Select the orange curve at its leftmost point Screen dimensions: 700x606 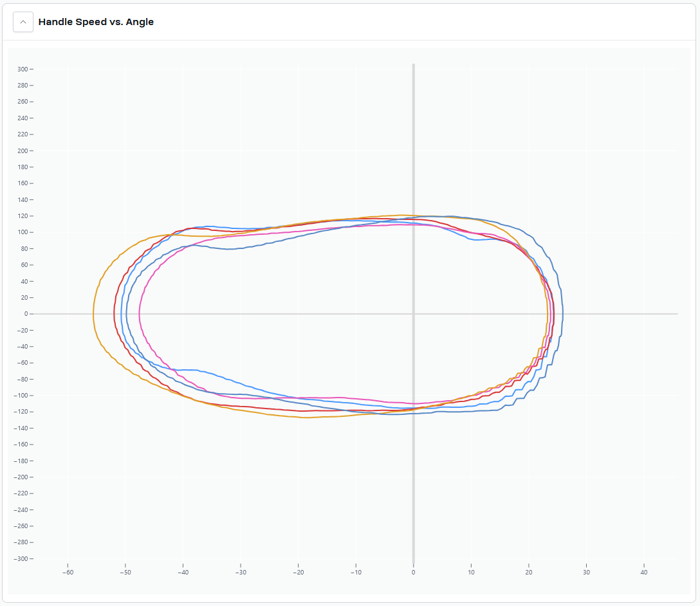point(93,314)
